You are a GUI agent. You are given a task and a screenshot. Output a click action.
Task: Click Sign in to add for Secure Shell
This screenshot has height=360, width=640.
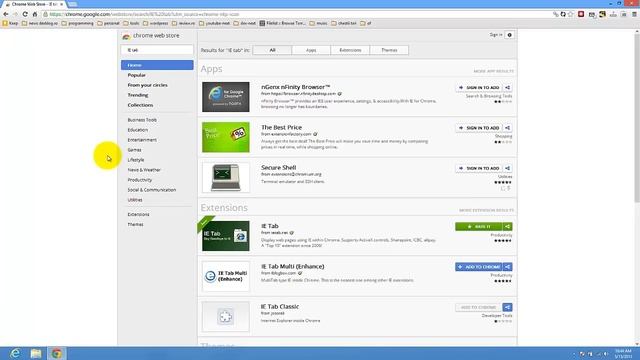tap(479, 168)
